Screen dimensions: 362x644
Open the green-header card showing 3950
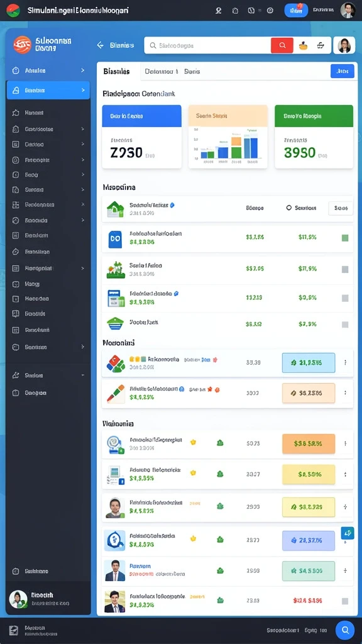tap(314, 136)
